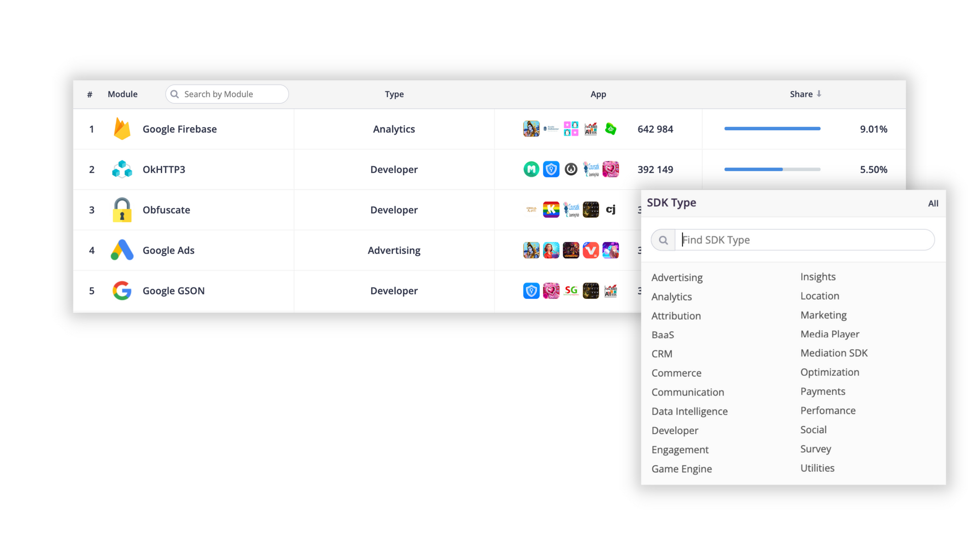
Task: Pick Marketing SDK type
Action: (823, 315)
